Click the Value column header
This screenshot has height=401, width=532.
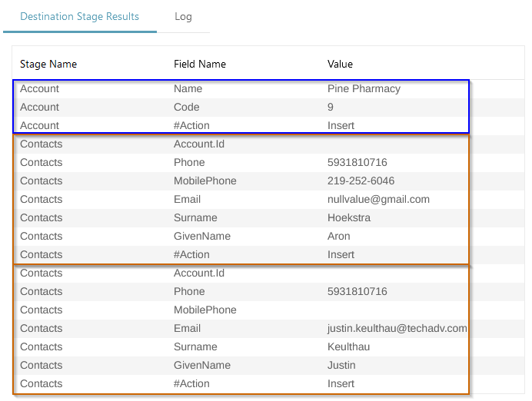pos(340,64)
